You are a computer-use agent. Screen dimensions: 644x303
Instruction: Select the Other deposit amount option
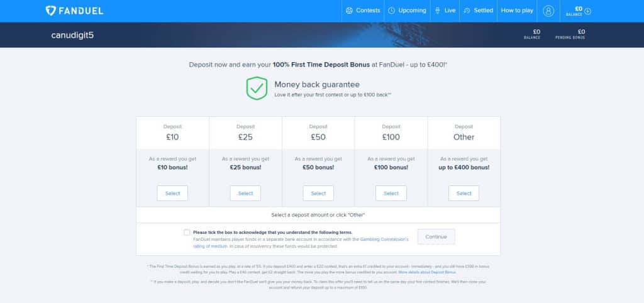point(464,194)
